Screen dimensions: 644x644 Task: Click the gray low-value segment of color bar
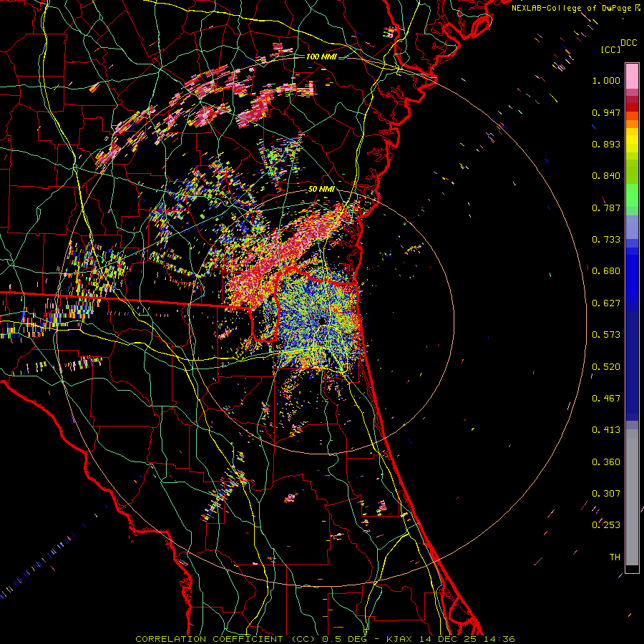pyautogui.click(x=632, y=497)
